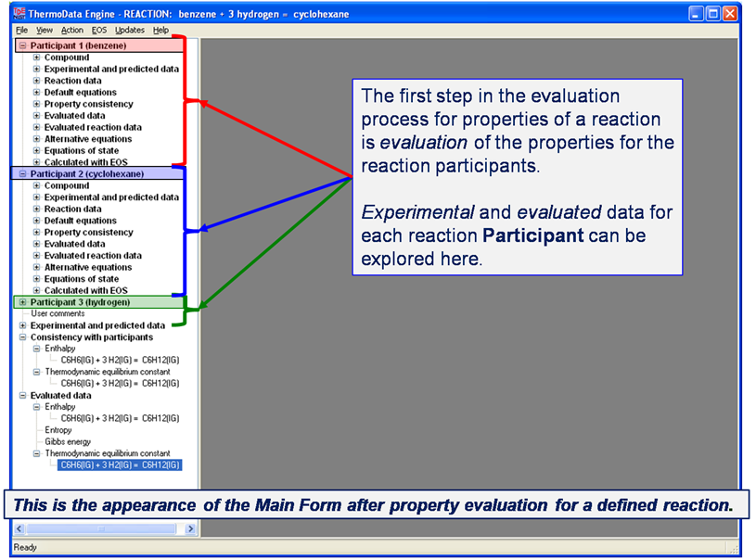Select Property consistency under Participant 2 (cyclohexane)

pyautogui.click(x=88, y=233)
